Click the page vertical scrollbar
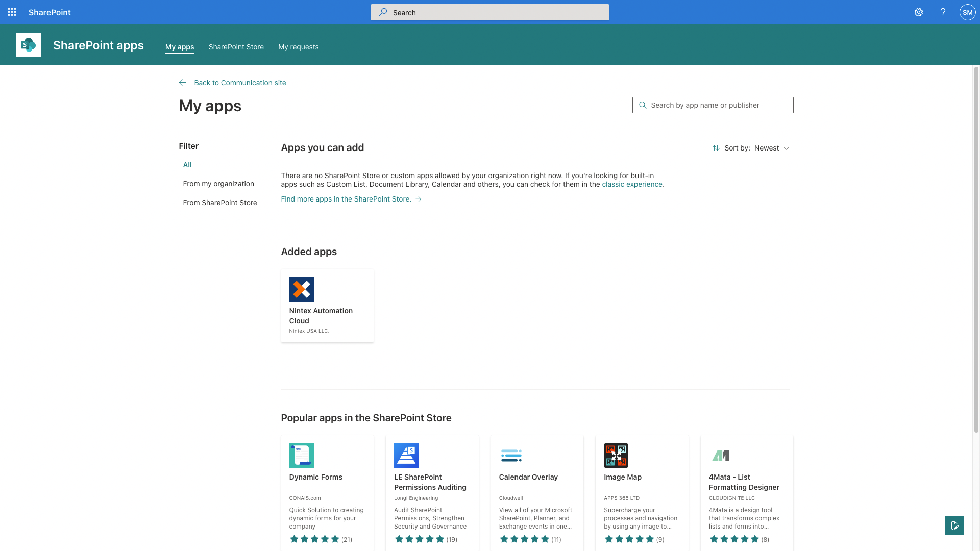The height and width of the screenshot is (551, 980). (976, 250)
